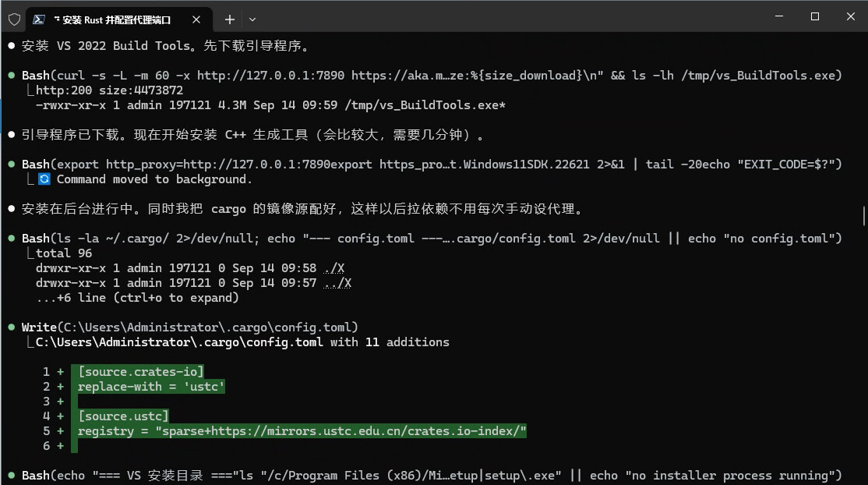Maximize the terminal window
This screenshot has height=485, width=868.
click(815, 16)
